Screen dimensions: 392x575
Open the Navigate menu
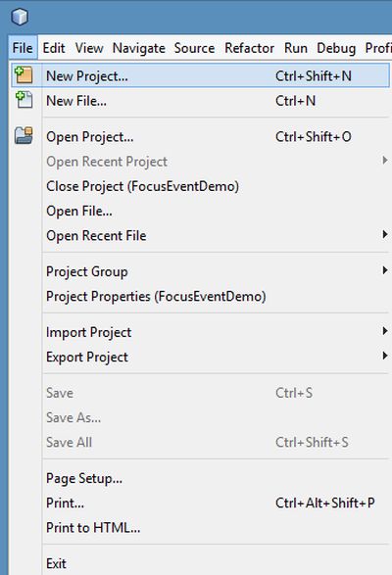(x=139, y=48)
